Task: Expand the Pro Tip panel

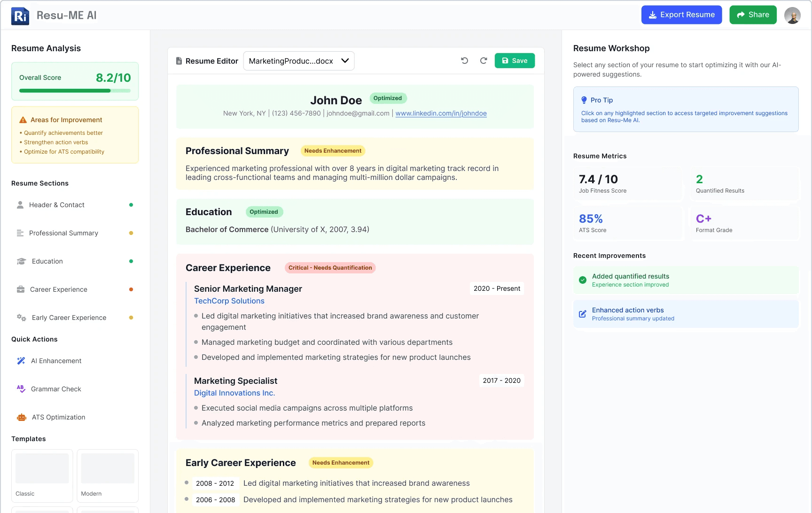Action: [x=686, y=109]
